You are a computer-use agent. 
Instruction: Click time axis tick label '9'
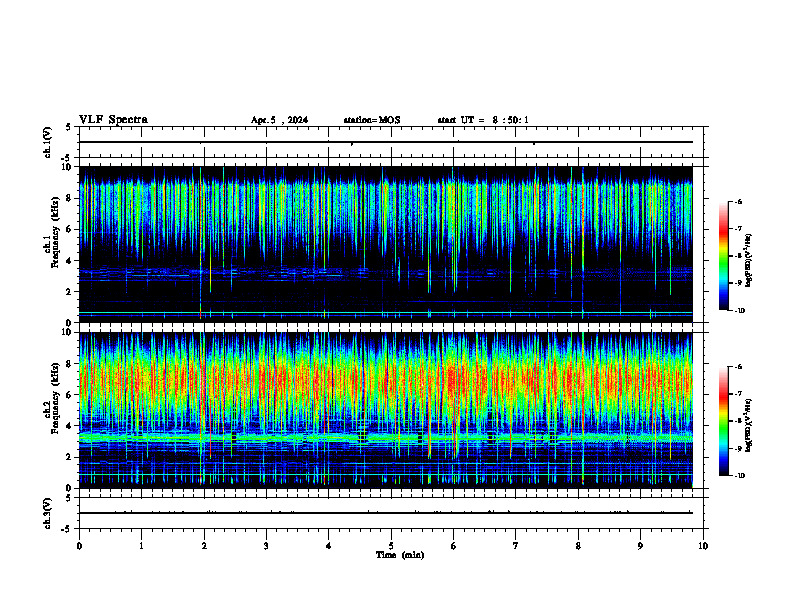[x=640, y=546]
